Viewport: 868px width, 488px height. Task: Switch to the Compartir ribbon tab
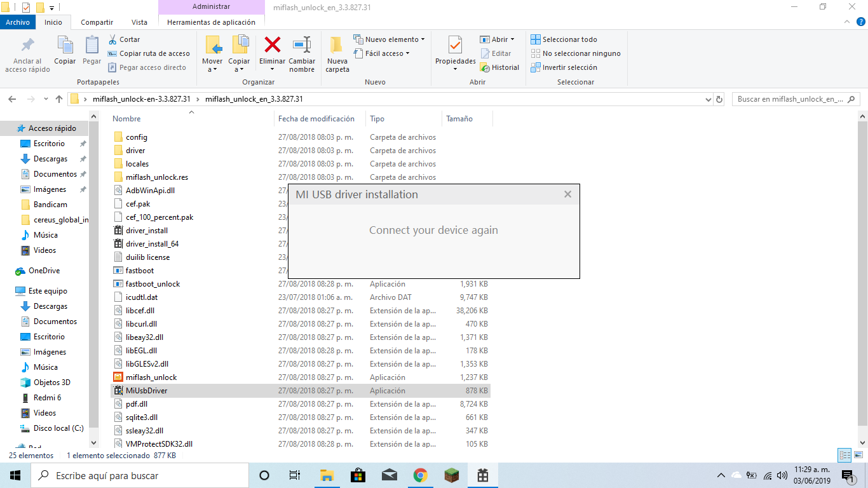click(97, 22)
